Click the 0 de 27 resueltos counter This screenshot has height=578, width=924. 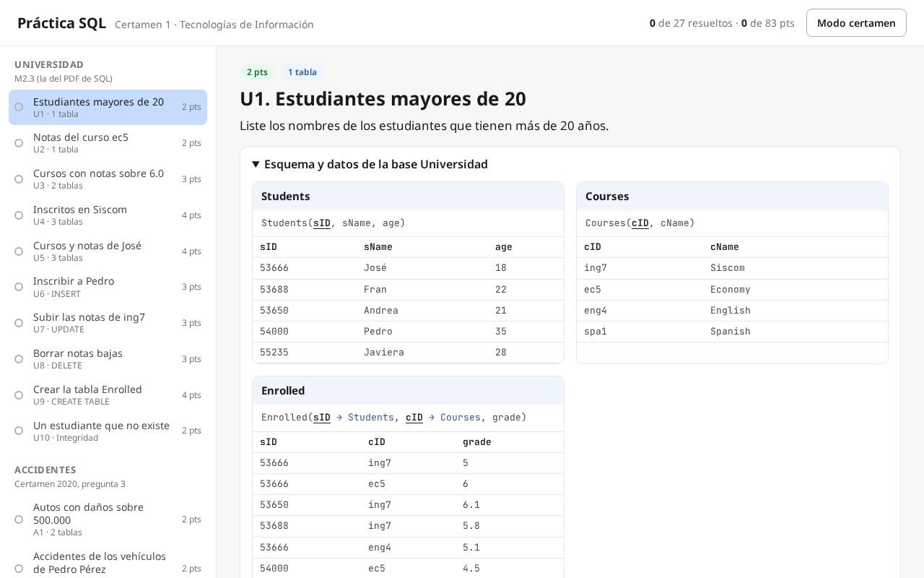click(x=691, y=23)
